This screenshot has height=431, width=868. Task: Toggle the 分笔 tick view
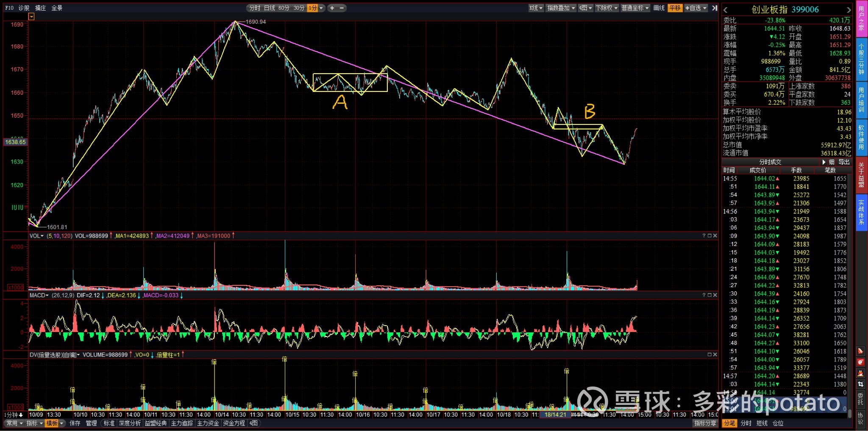tap(729, 423)
